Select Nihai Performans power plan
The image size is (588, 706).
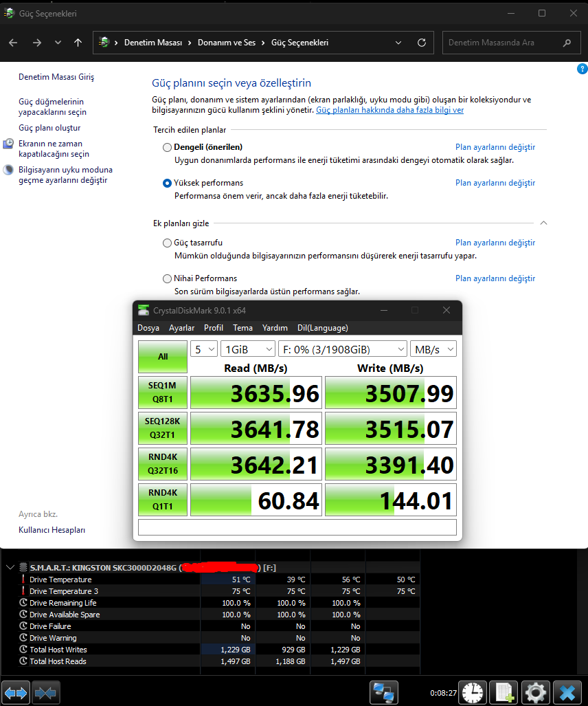pyautogui.click(x=167, y=278)
